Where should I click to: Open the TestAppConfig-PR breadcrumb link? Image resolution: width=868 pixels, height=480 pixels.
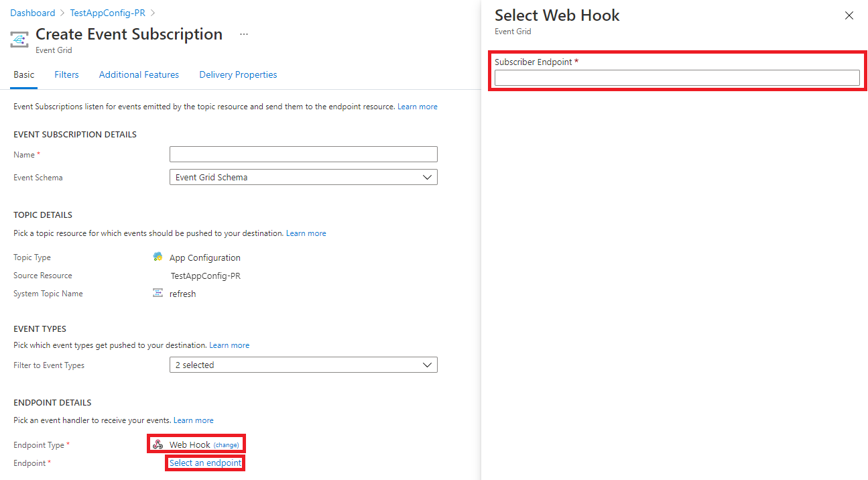tap(107, 13)
